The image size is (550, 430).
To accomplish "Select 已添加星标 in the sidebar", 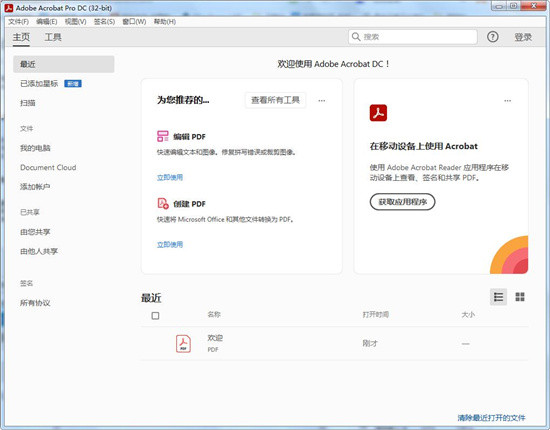I will (x=39, y=83).
